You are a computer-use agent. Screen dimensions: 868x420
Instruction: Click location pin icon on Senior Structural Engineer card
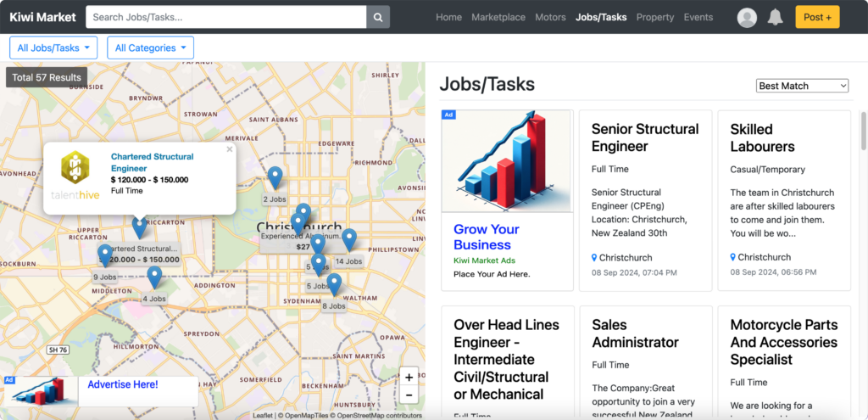[x=594, y=258]
